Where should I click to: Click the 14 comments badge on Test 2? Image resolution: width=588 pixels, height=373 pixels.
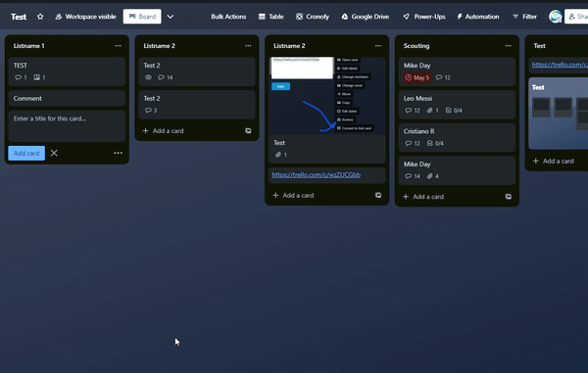[166, 77]
